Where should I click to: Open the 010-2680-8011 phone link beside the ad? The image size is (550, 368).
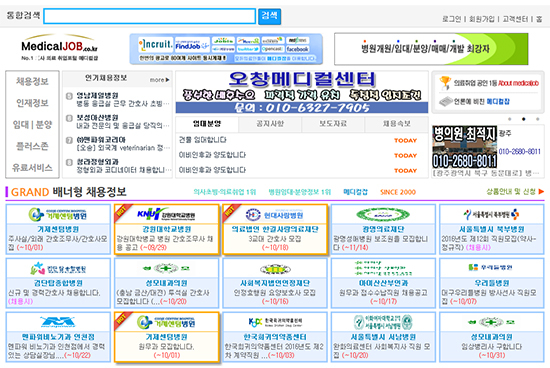click(x=519, y=152)
